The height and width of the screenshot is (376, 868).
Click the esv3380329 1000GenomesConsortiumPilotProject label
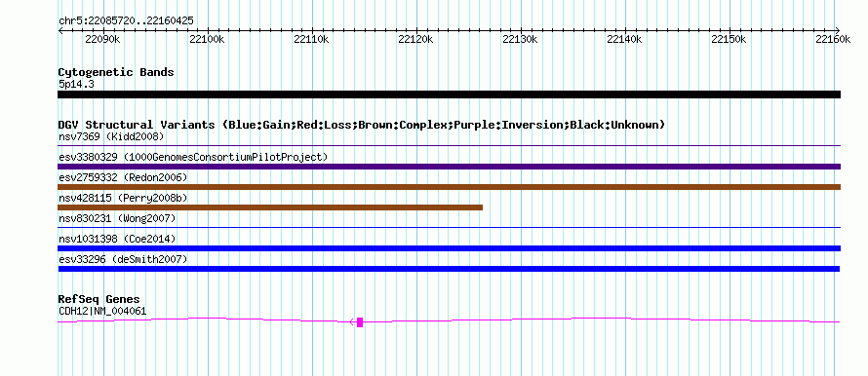193,157
